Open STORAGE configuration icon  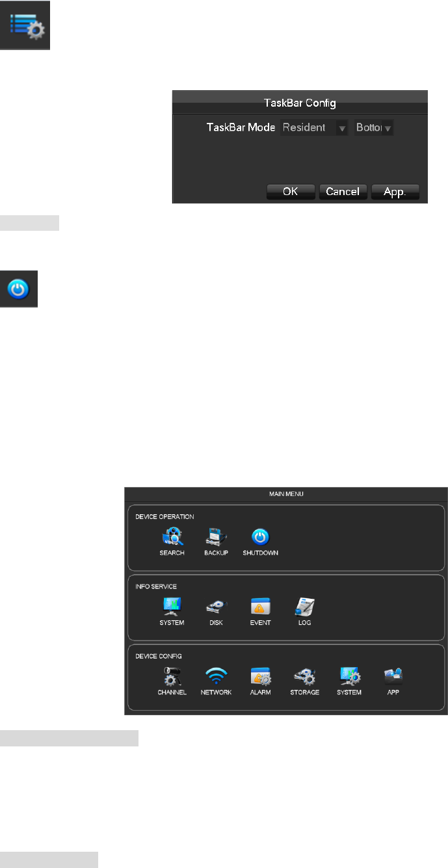[304, 681]
